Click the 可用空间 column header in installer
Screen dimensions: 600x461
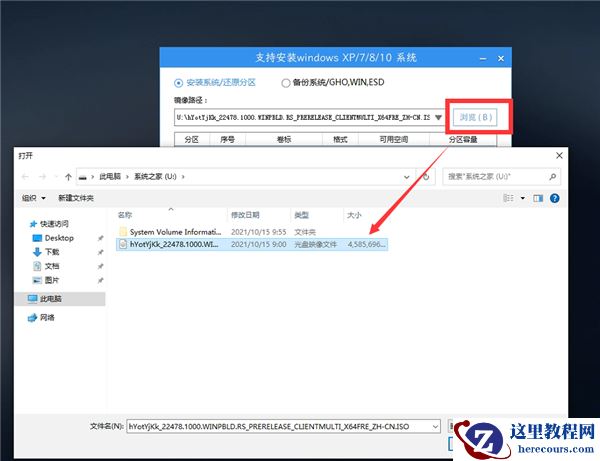[394, 140]
